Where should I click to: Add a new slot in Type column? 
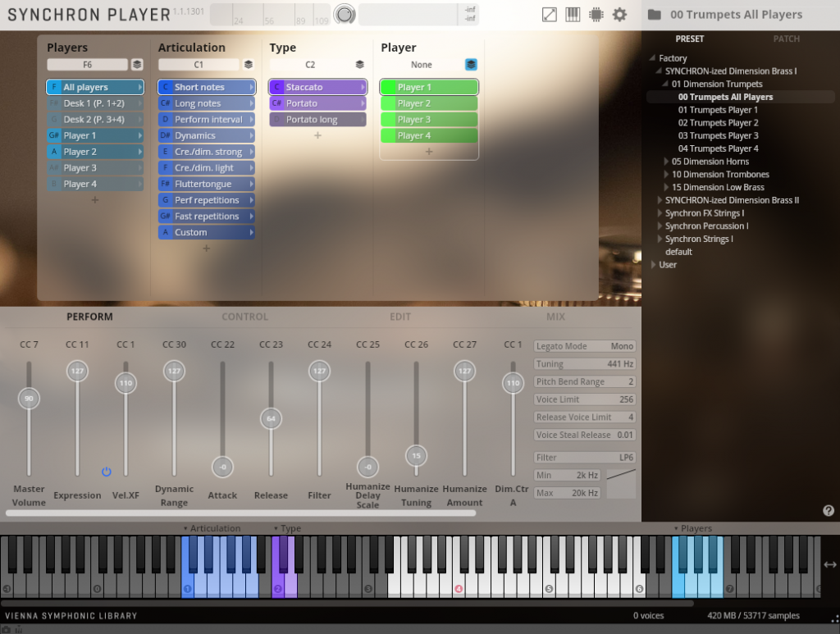pos(317,135)
